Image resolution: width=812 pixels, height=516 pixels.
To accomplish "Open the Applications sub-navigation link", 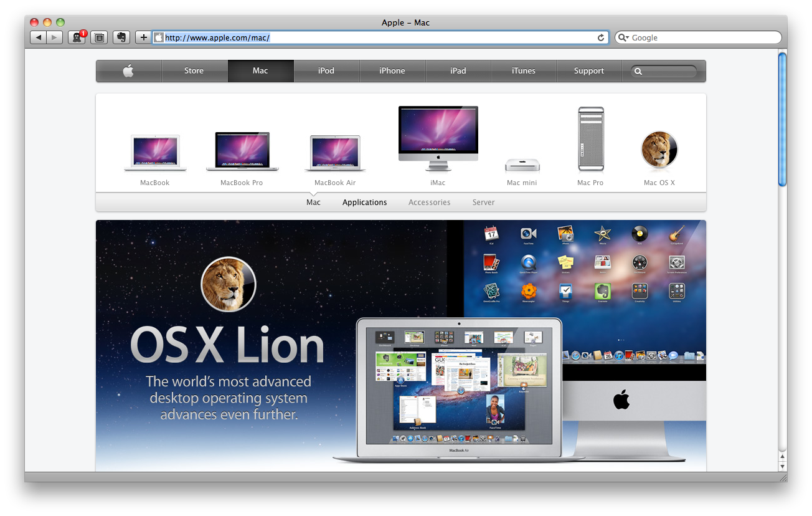I will tap(364, 203).
